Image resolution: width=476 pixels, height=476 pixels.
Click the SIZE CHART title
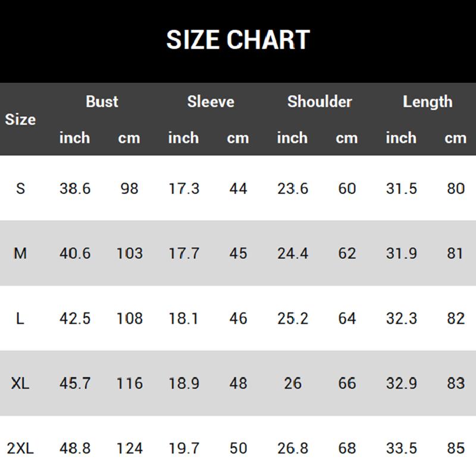pos(238,40)
